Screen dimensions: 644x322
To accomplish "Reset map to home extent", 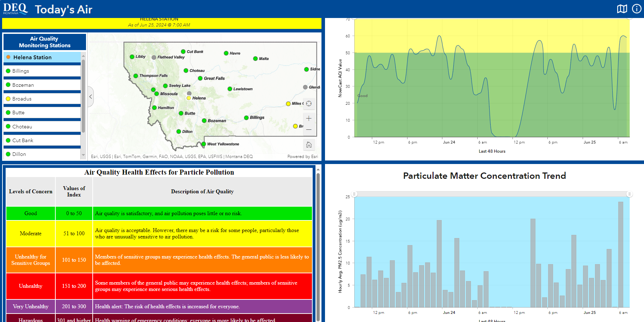I will click(x=309, y=145).
